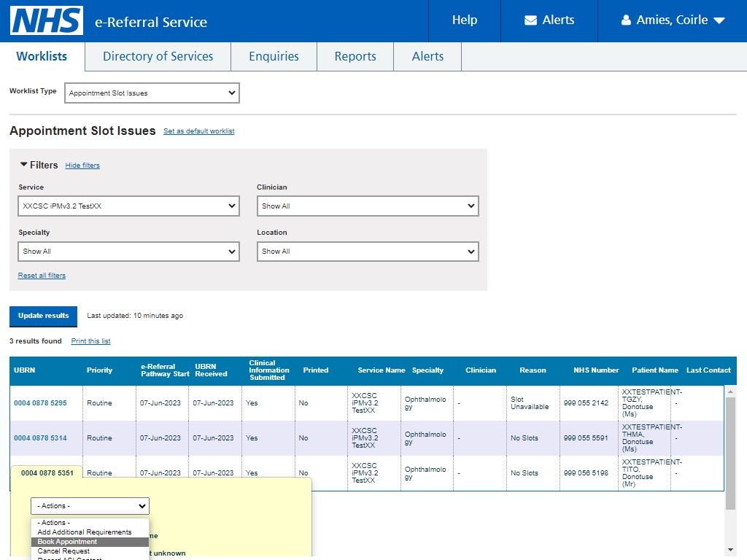Screen dimensions: 747x560
Task: Select the - Actions - placeholder option in list
Action: pyautogui.click(x=90, y=522)
